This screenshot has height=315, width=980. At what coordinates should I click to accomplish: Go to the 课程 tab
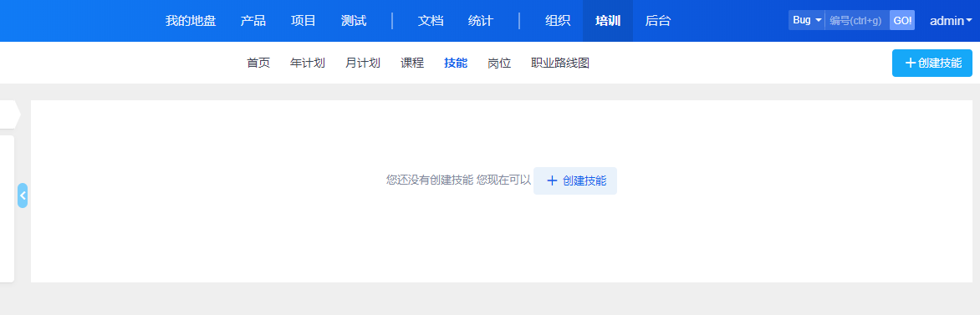click(x=412, y=64)
